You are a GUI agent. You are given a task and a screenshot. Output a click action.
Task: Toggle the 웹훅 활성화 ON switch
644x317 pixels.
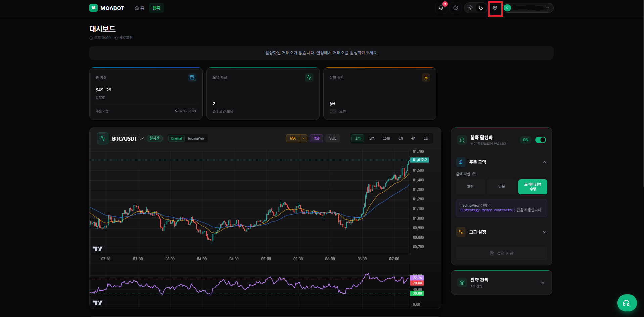(x=540, y=140)
